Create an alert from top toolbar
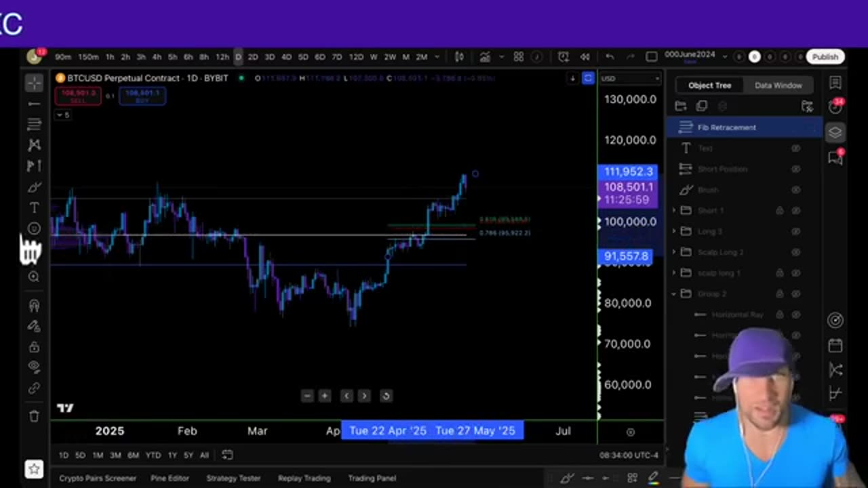 point(564,57)
